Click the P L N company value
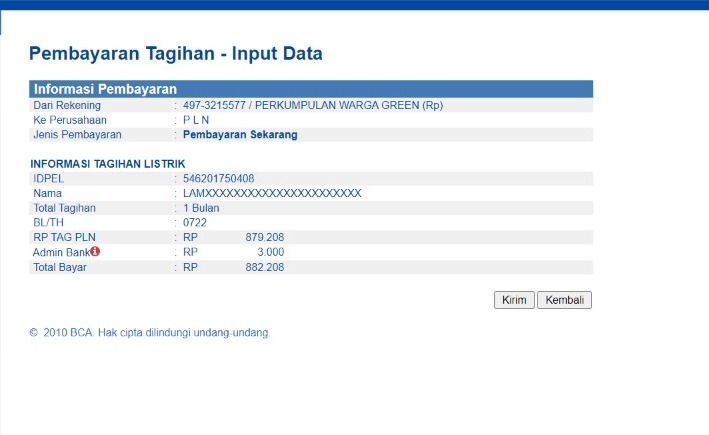709x435 pixels. [199, 119]
